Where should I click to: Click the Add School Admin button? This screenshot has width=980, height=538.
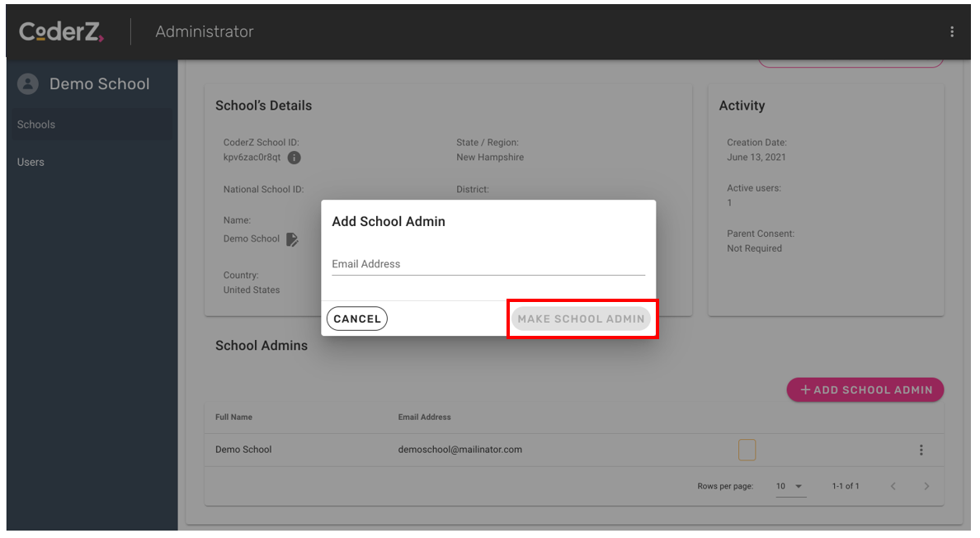tap(865, 390)
